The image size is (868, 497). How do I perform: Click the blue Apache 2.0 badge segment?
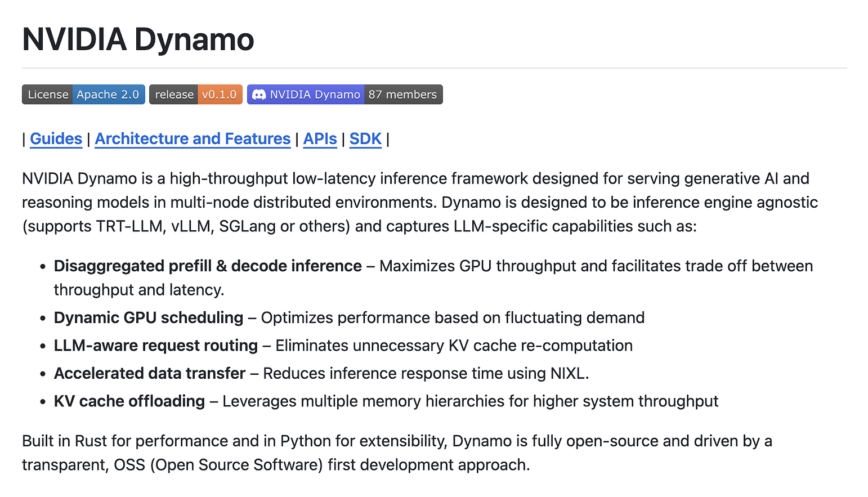pos(108,95)
